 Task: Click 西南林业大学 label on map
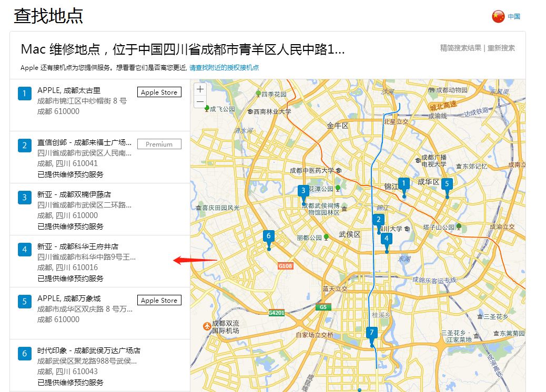[272, 111]
